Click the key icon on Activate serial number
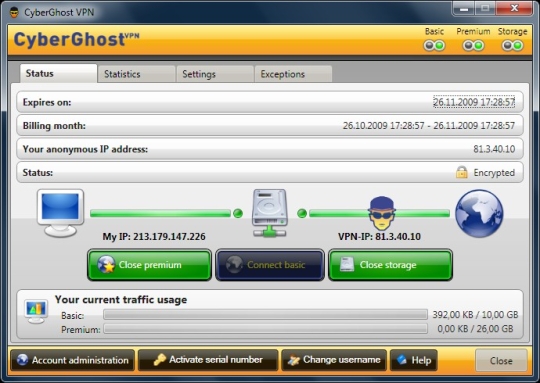Image resolution: width=540 pixels, height=383 pixels. [x=159, y=360]
